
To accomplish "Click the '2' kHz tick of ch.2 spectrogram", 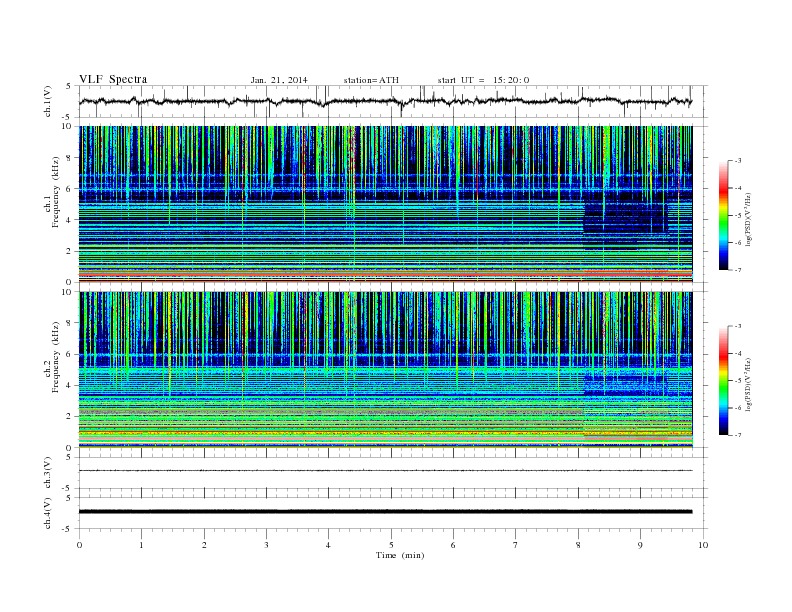I will tap(69, 416).
